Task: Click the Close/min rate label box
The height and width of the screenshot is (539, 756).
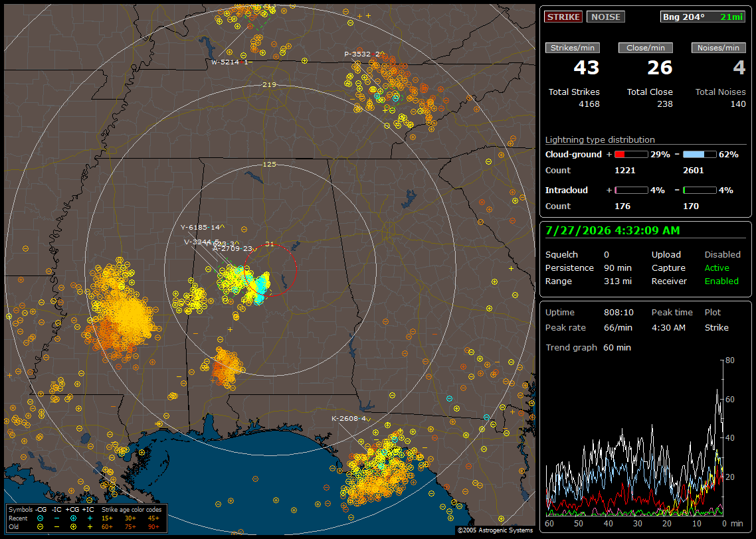Action: [x=646, y=48]
